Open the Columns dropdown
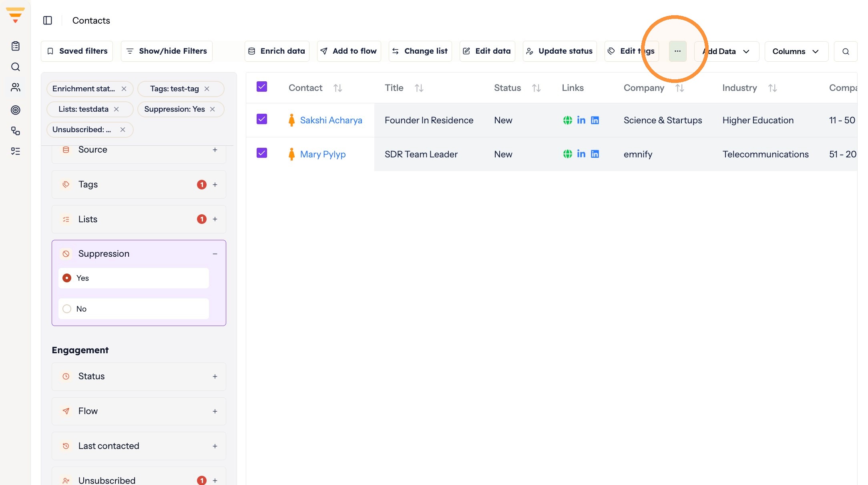868x485 pixels. coord(796,51)
